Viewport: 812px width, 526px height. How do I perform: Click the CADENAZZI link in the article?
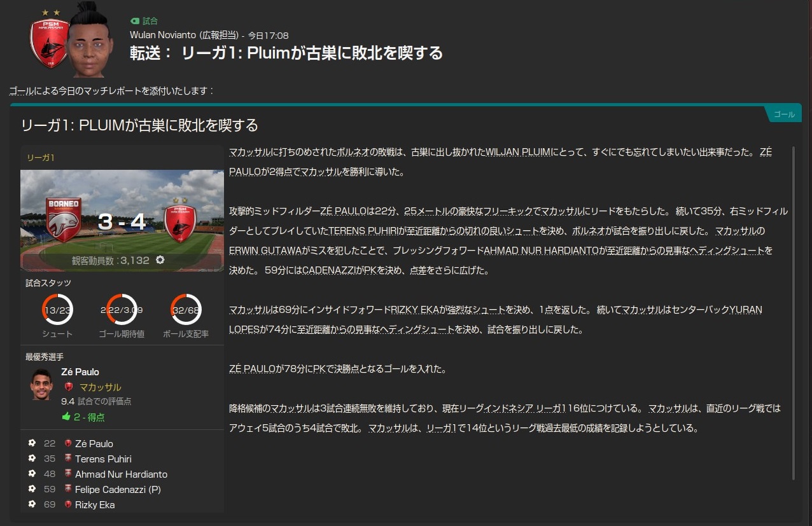click(330, 270)
